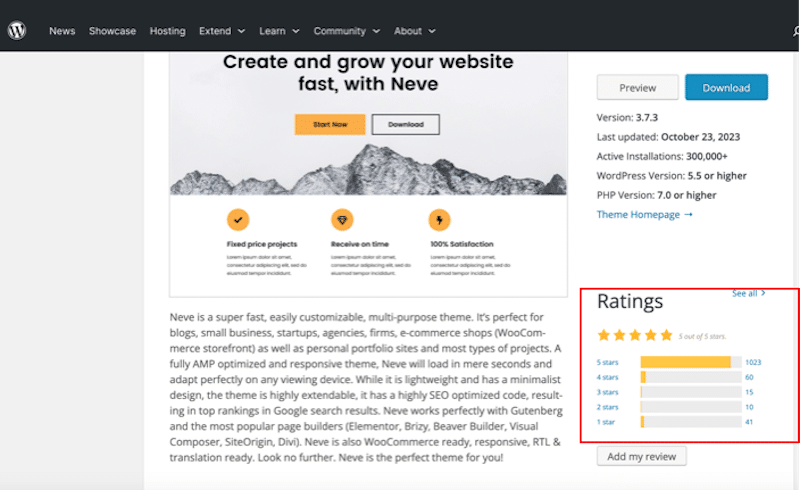Open the Showcase menu item
The width and height of the screenshot is (800, 490).
112,31
